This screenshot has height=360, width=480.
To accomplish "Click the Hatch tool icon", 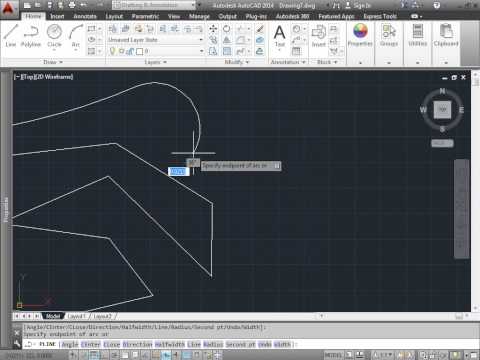I will coord(91,51).
